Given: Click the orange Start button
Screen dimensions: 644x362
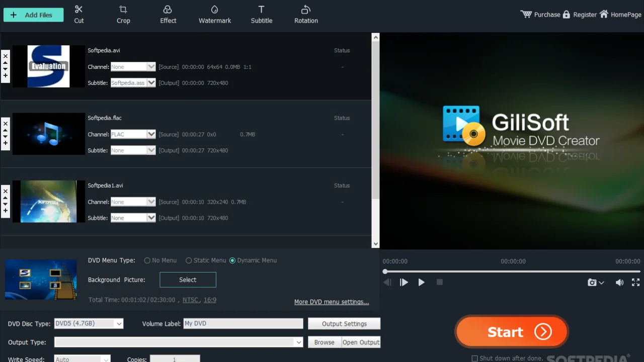Looking at the screenshot, I should [x=512, y=332].
